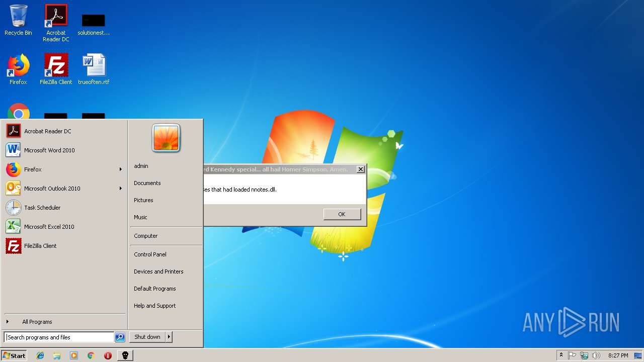Open Devices and Printers
Viewport: 644px width, 362px height.
click(166, 271)
